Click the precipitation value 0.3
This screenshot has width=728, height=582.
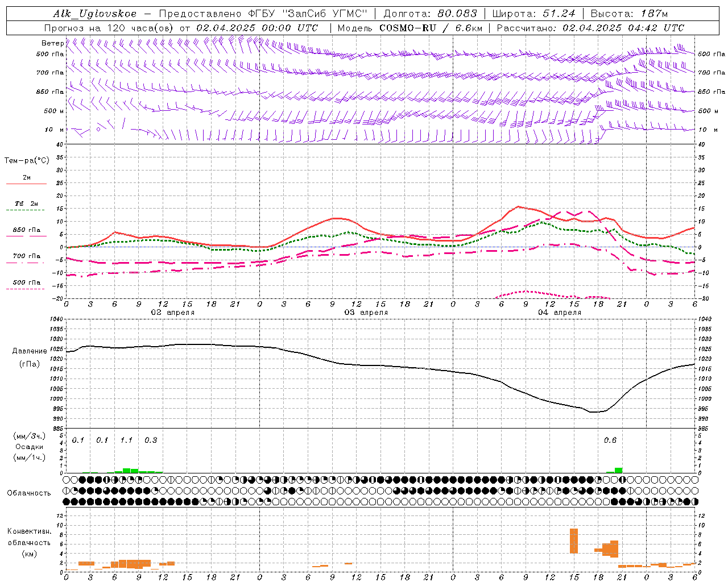pyautogui.click(x=151, y=440)
